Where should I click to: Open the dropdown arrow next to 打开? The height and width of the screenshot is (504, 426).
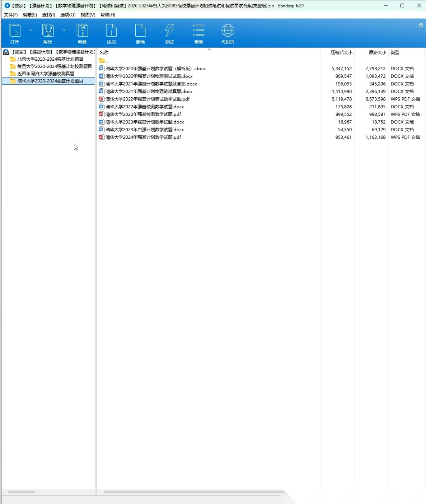point(31,30)
